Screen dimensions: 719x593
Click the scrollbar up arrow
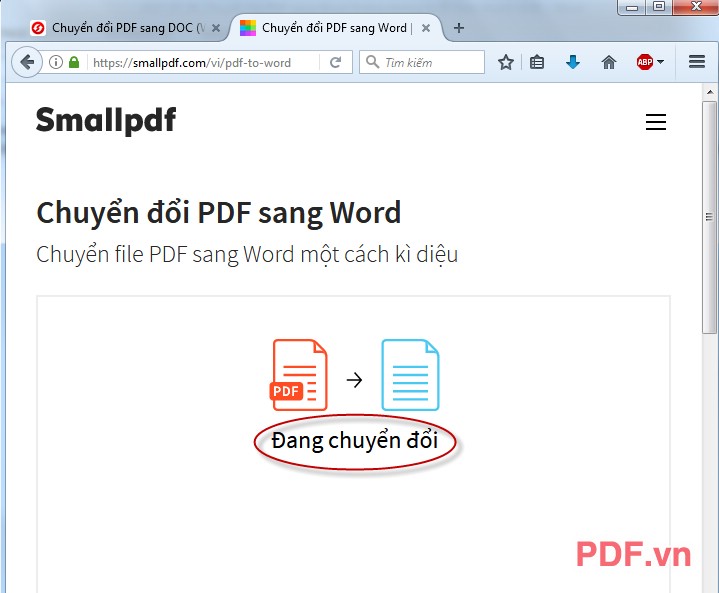pyautogui.click(x=709, y=92)
